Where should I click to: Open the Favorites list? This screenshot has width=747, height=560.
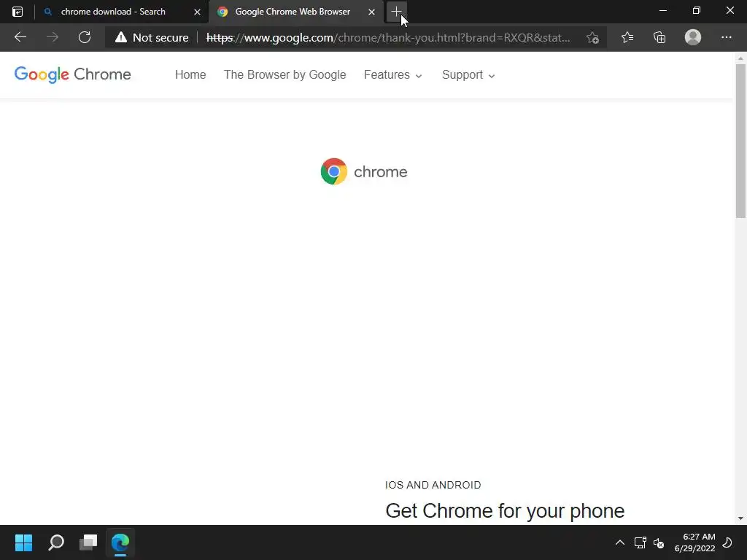click(x=627, y=37)
